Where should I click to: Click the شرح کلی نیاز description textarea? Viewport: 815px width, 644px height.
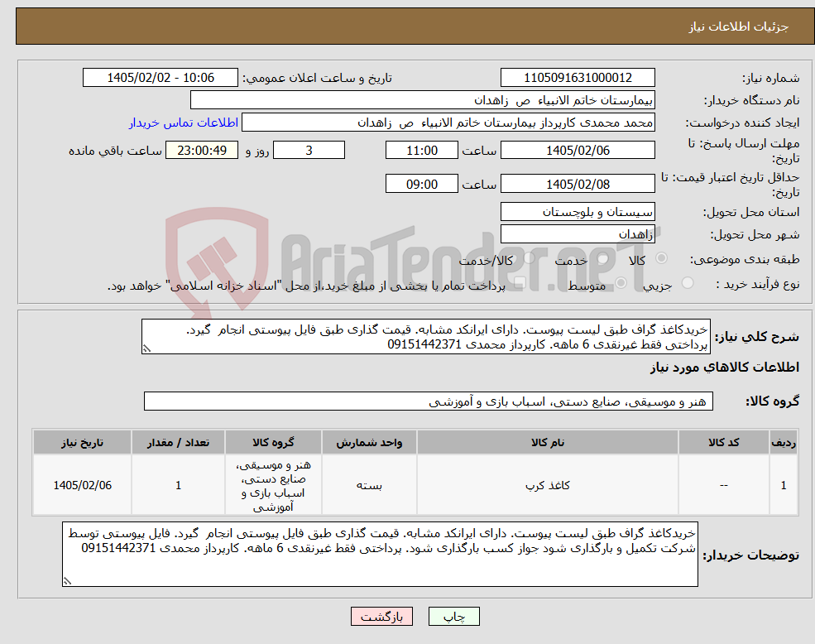[x=425, y=337]
